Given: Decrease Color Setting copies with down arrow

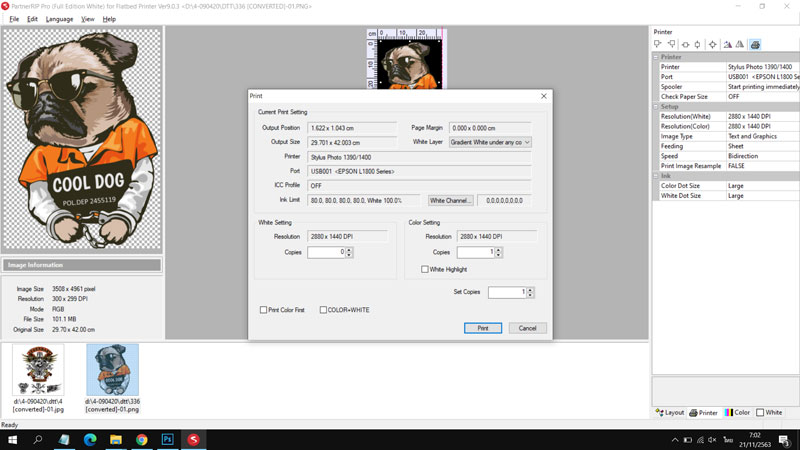Looking at the screenshot, I should pos(498,255).
